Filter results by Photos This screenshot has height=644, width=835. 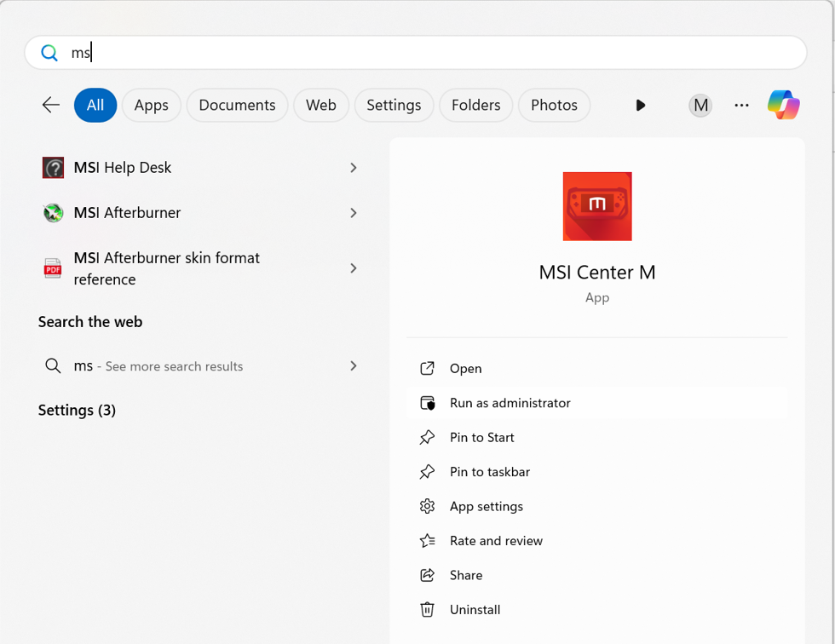pos(554,105)
